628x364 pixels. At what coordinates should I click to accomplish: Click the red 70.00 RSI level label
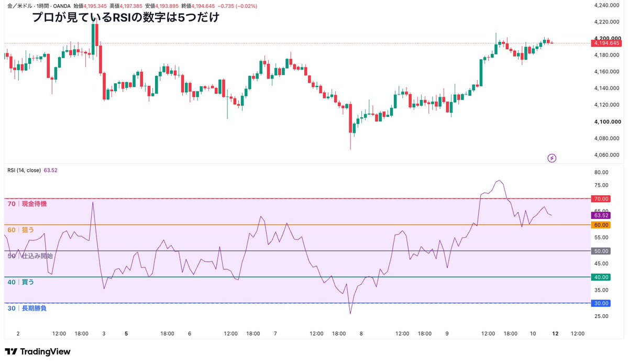601,198
